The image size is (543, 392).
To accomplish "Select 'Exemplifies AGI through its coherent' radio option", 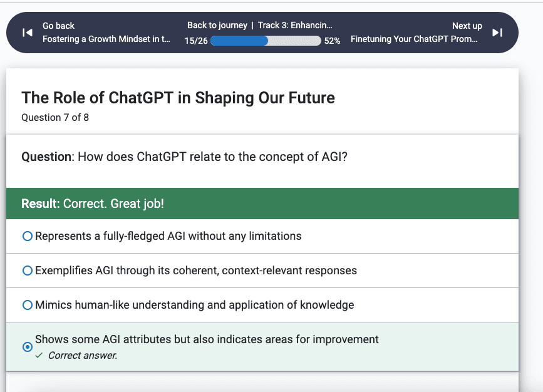I will click(x=28, y=271).
